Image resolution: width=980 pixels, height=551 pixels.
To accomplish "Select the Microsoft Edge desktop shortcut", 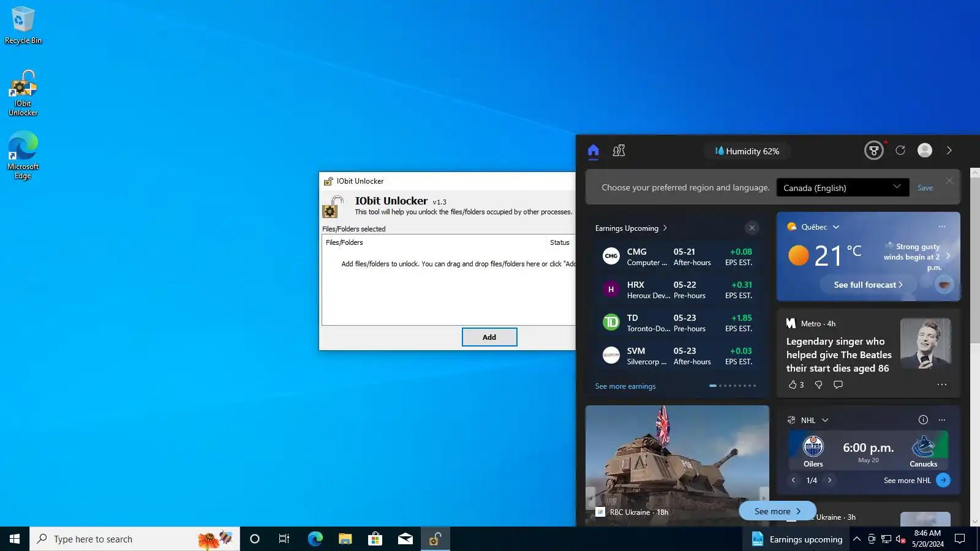I will 23,156.
